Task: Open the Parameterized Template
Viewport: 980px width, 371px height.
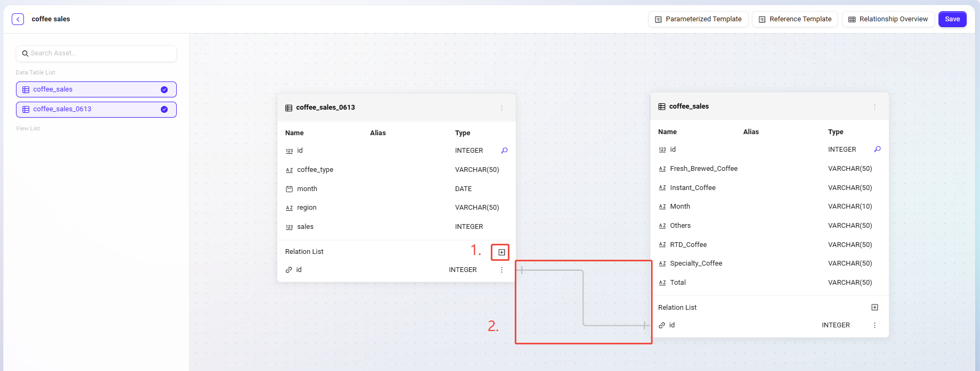Action: (698, 19)
